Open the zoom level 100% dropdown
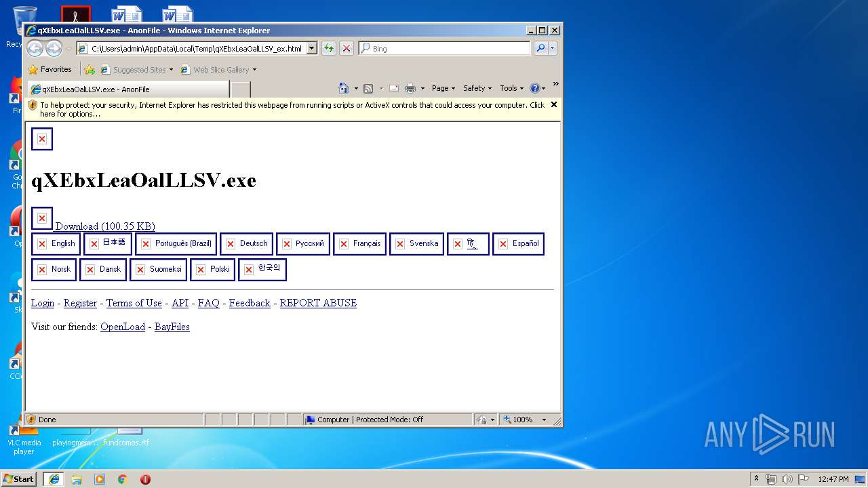The width and height of the screenshot is (868, 488). pyautogui.click(x=544, y=420)
